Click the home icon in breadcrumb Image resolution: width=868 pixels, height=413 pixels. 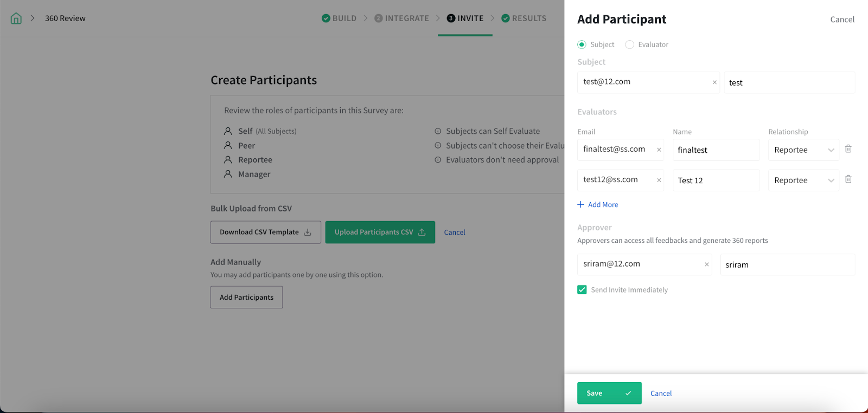coord(16,18)
